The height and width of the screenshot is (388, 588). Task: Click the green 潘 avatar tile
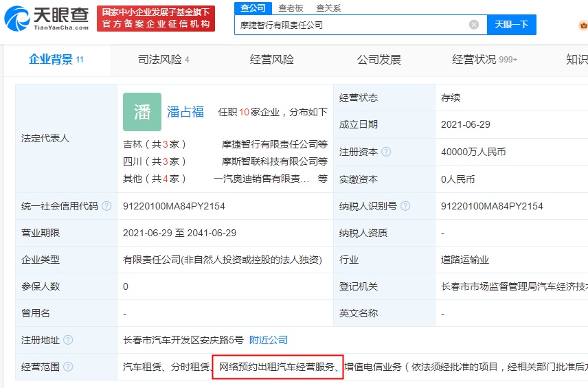click(x=142, y=112)
